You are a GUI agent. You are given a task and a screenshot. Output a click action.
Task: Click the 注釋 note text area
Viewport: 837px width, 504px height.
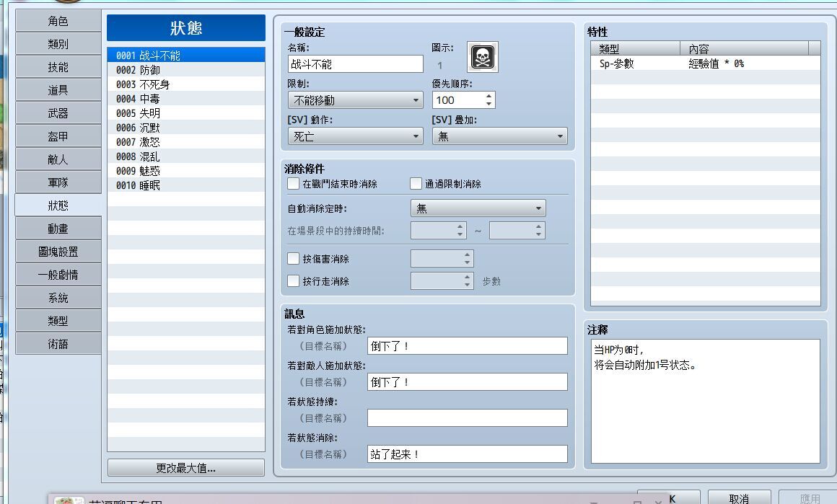(x=705, y=401)
